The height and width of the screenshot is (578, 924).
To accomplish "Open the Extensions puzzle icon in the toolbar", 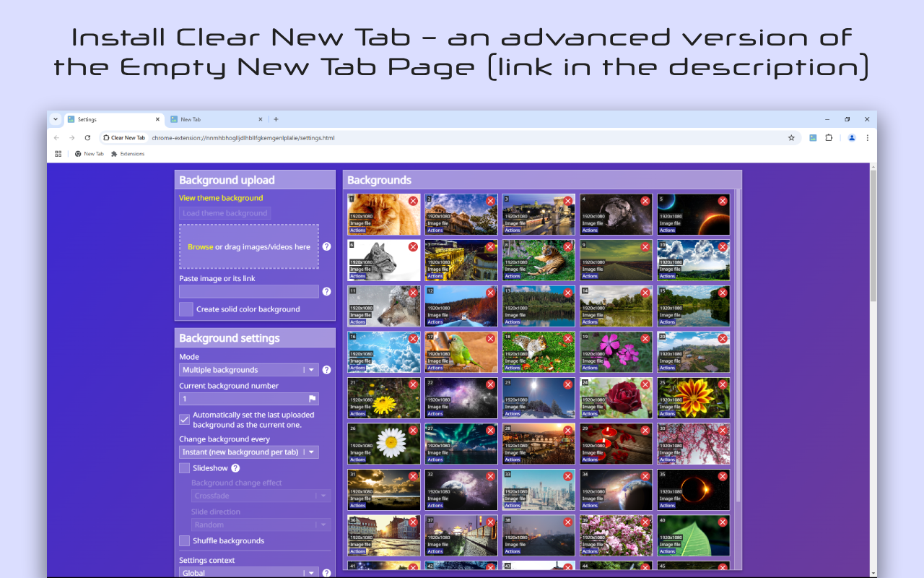I will pyautogui.click(x=829, y=137).
